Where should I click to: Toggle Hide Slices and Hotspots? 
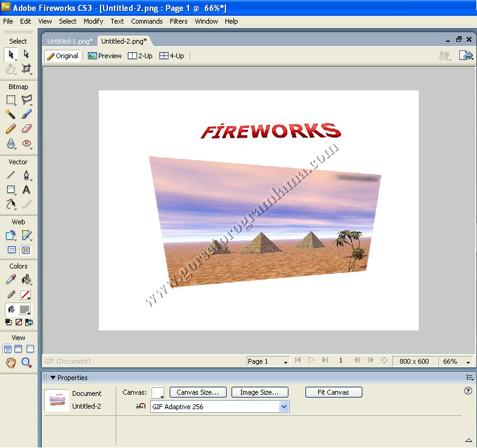pos(12,250)
